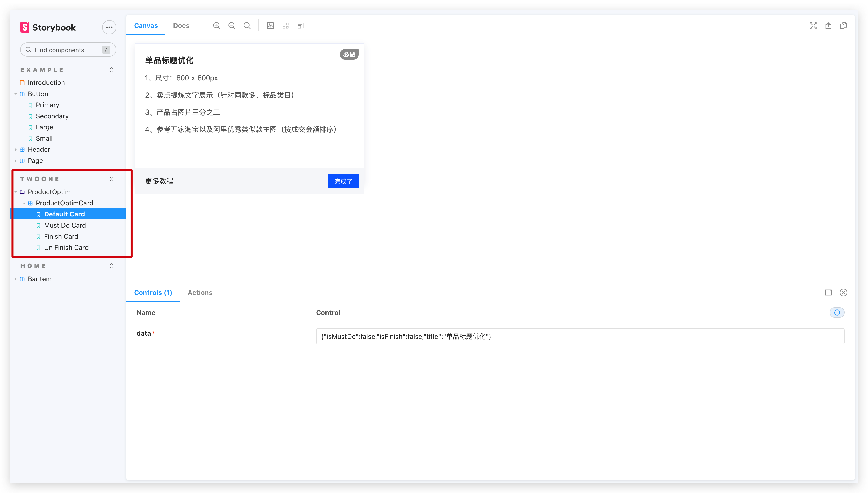Click the blue 完成了 button
Screen dimensions: 868x493
(343, 181)
